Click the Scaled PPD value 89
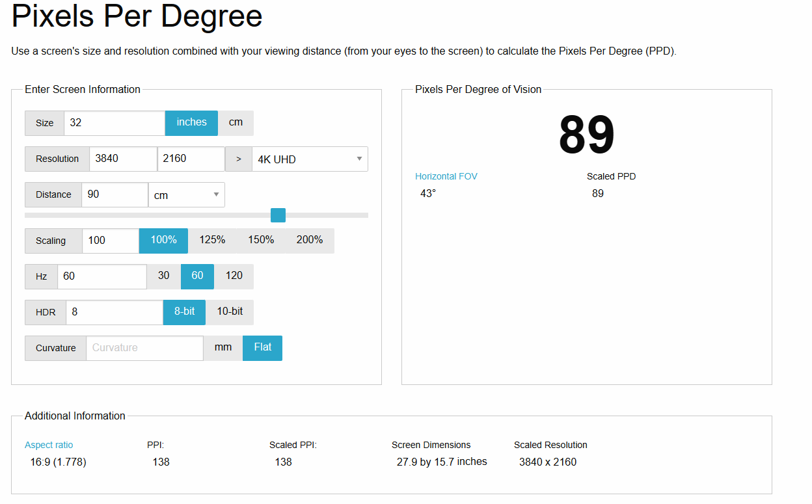Image resolution: width=812 pixels, height=504 pixels. tap(598, 194)
